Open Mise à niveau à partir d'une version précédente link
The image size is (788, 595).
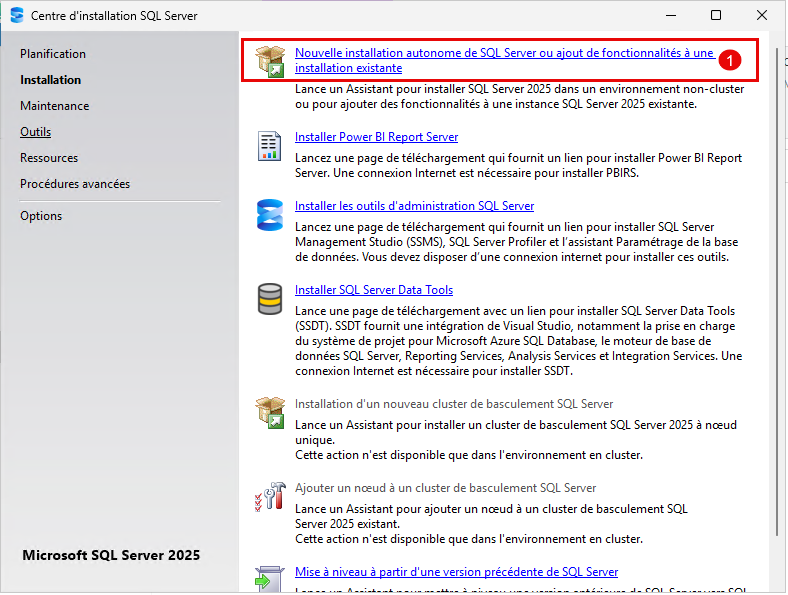point(456,572)
